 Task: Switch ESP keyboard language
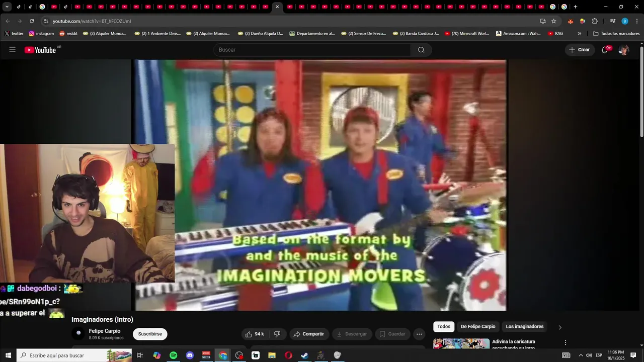pos(599,355)
